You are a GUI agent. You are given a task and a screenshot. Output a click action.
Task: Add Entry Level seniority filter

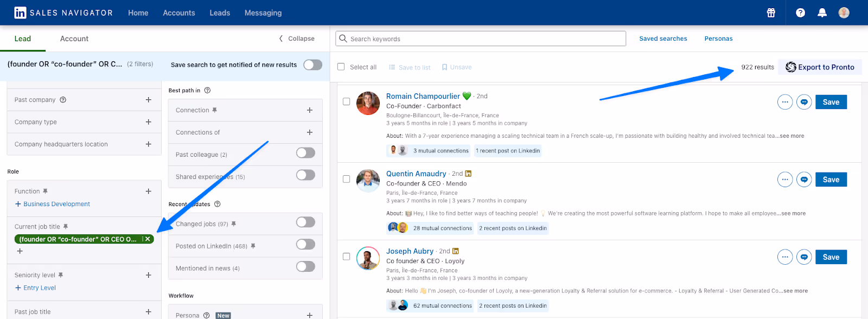35,288
